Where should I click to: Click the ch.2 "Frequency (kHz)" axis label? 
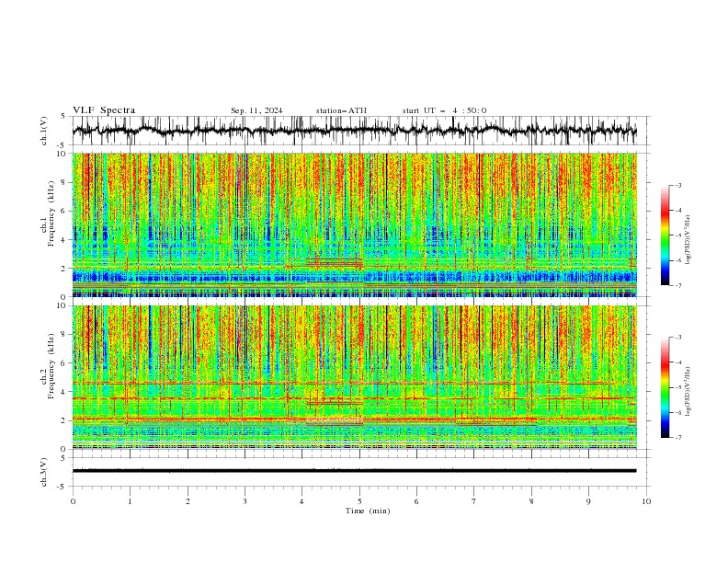[x=52, y=366]
